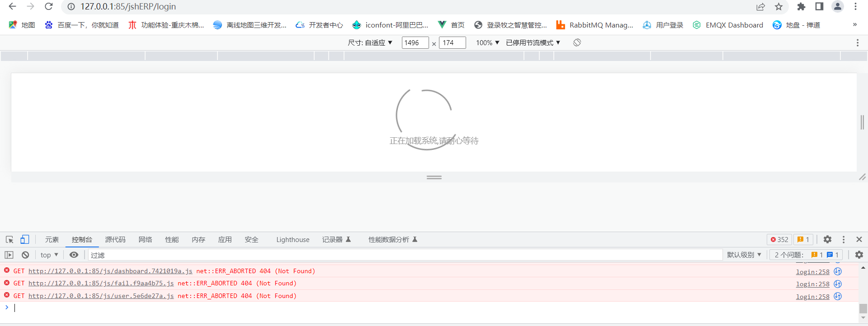The width and height of the screenshot is (868, 326).
Task: Switch to the 内存 tab
Action: (x=198, y=239)
